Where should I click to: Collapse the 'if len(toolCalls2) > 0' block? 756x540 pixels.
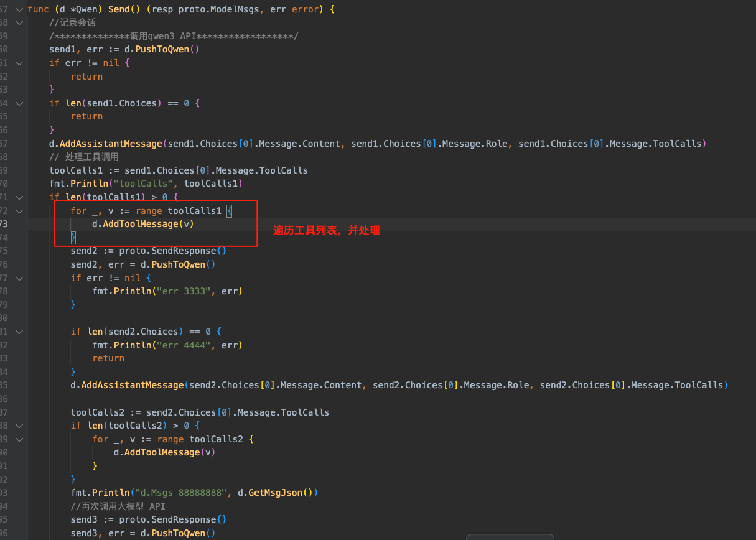[x=19, y=426]
